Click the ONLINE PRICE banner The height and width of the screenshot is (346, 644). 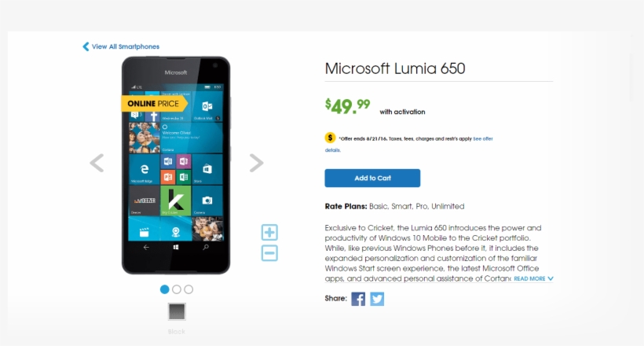click(155, 104)
